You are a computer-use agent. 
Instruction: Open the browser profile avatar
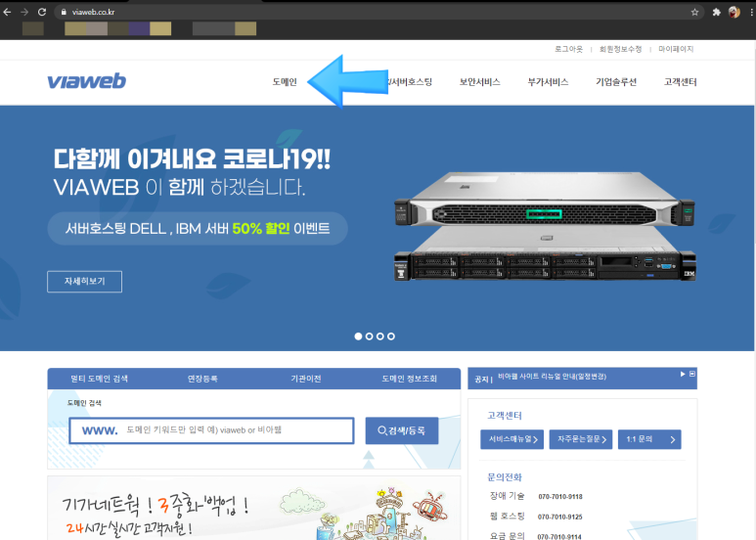pyautogui.click(x=734, y=12)
